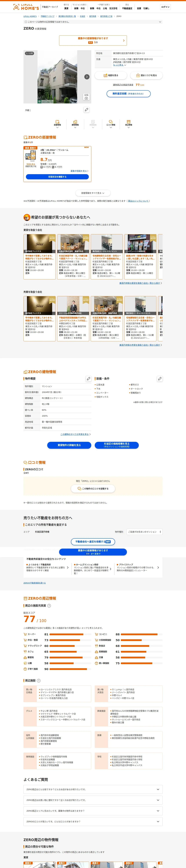Select 投資 in header navigation
This screenshot has height=868, width=186.
[139, 8]
